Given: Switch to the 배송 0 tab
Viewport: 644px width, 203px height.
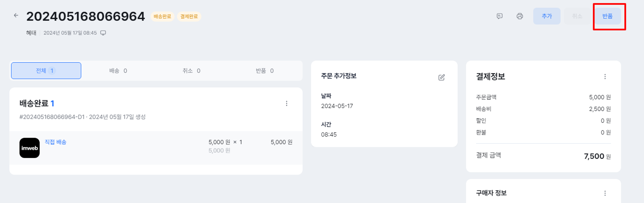Looking at the screenshot, I should pyautogui.click(x=118, y=71).
